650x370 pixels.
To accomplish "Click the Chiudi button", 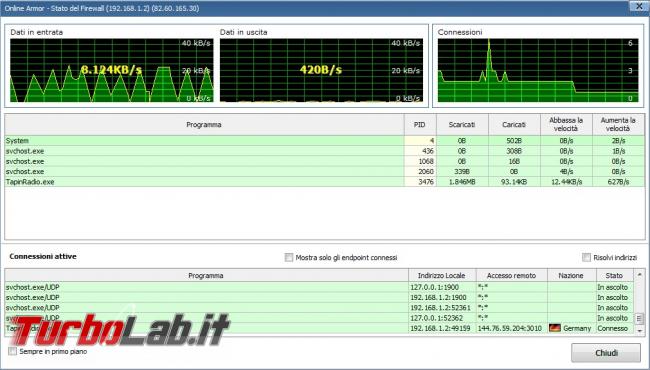I will click(606, 353).
